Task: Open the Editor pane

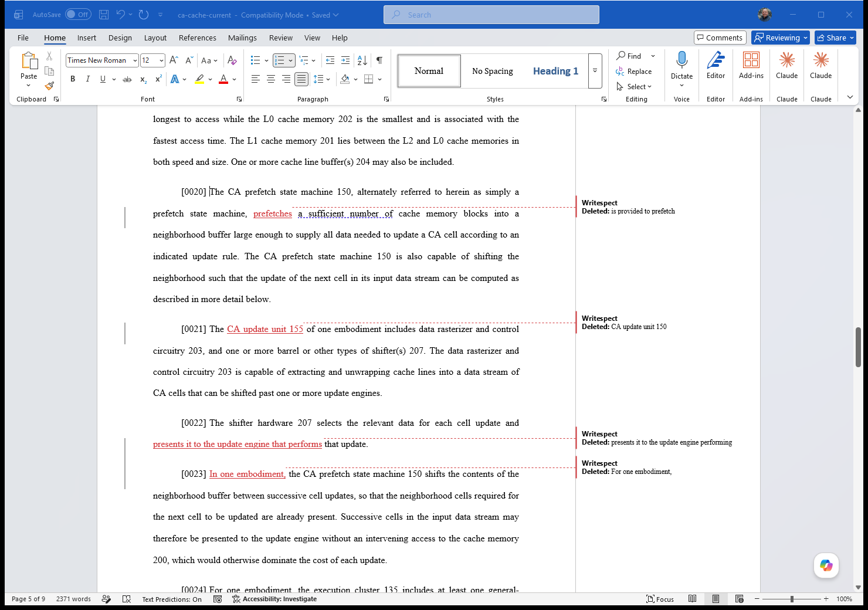Action: (x=716, y=66)
